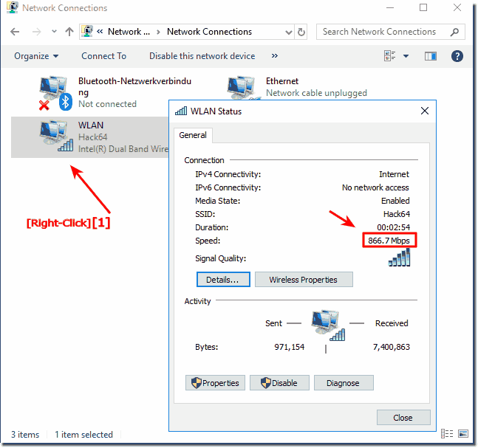
Task: Click the Media State Enabled value
Action: pyautogui.click(x=395, y=201)
